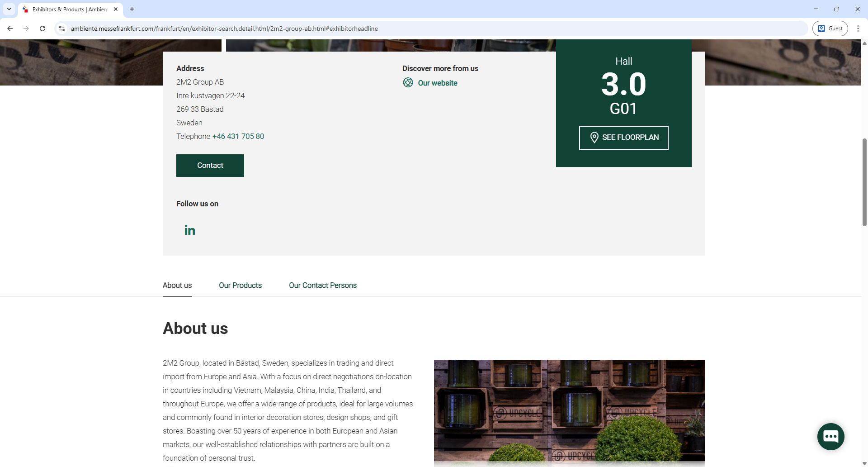Open the site information icon in address bar
The height and width of the screenshot is (467, 868).
point(61,28)
